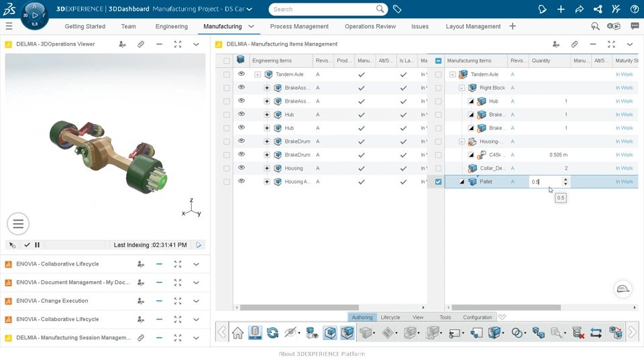
Task: Click the toolbar next-arrow at right end
Action: tap(633, 332)
